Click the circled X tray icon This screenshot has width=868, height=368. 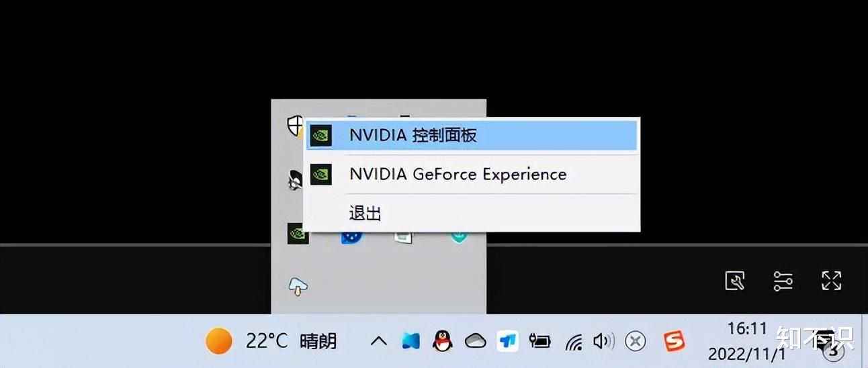point(635,341)
